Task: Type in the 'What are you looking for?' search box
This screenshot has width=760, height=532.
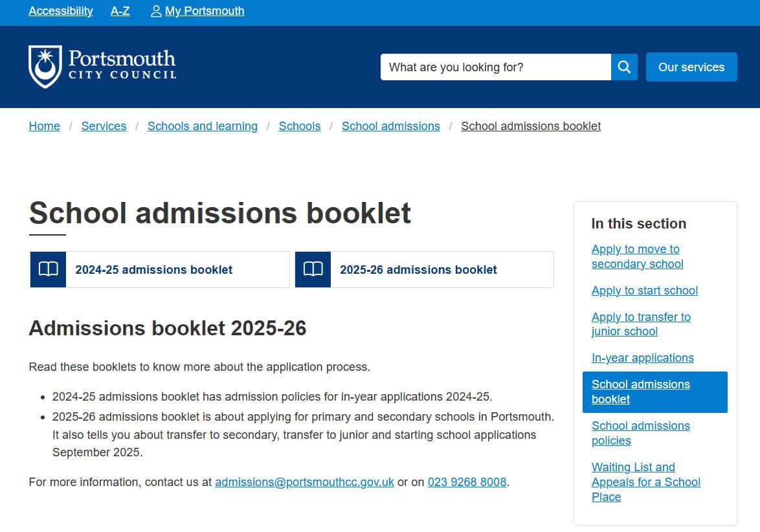Action: (x=495, y=67)
